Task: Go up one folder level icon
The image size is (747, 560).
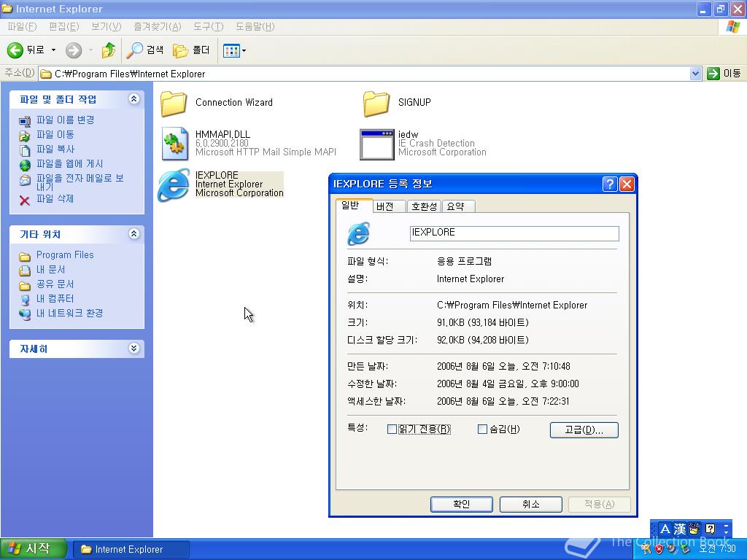Action: pyautogui.click(x=109, y=50)
